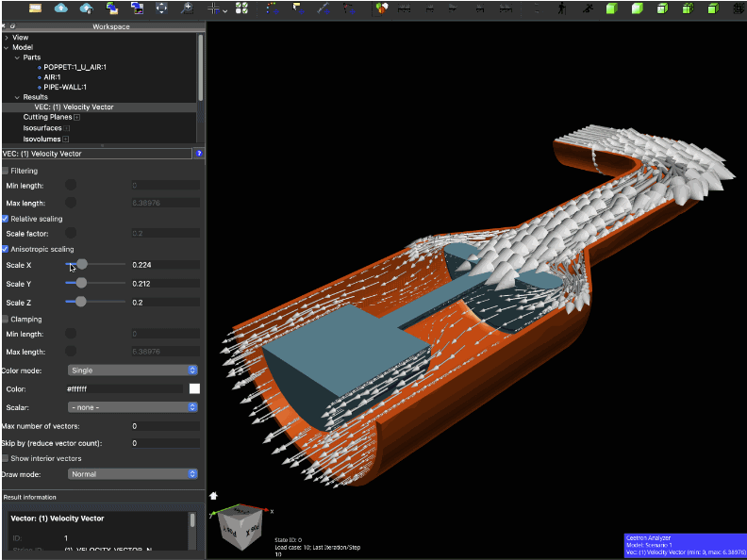
Task: Click the Skip by vector count field
Action: [165, 443]
